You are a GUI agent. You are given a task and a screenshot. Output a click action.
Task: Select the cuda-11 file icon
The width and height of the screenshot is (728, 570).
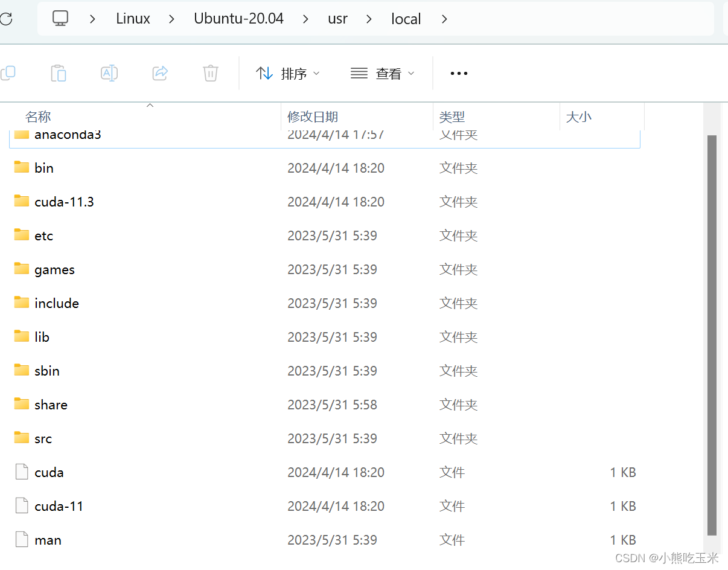click(22, 505)
